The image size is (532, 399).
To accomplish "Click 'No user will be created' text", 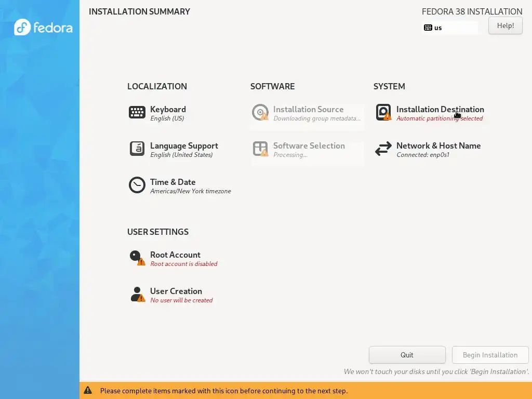I will tap(181, 300).
